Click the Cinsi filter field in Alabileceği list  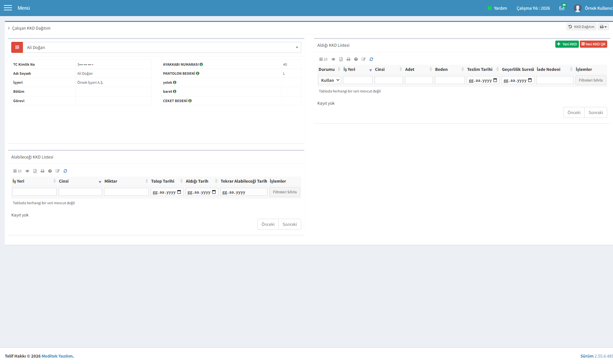click(x=80, y=192)
